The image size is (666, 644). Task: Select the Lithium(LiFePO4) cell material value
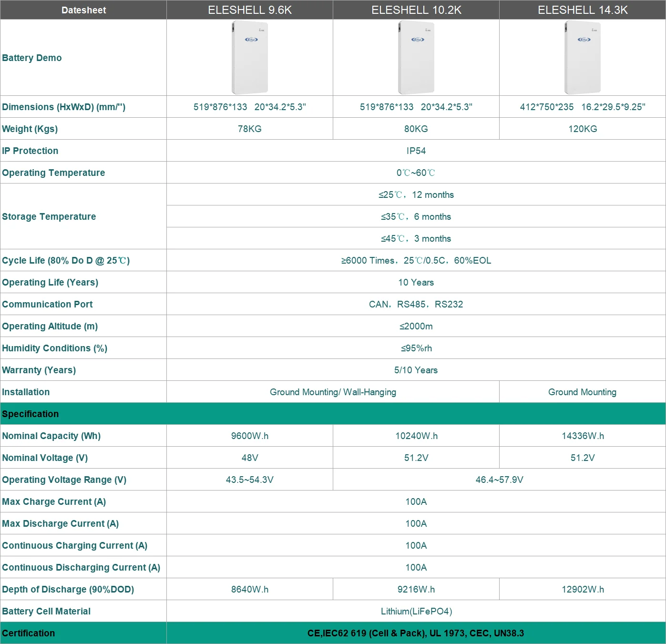416,611
